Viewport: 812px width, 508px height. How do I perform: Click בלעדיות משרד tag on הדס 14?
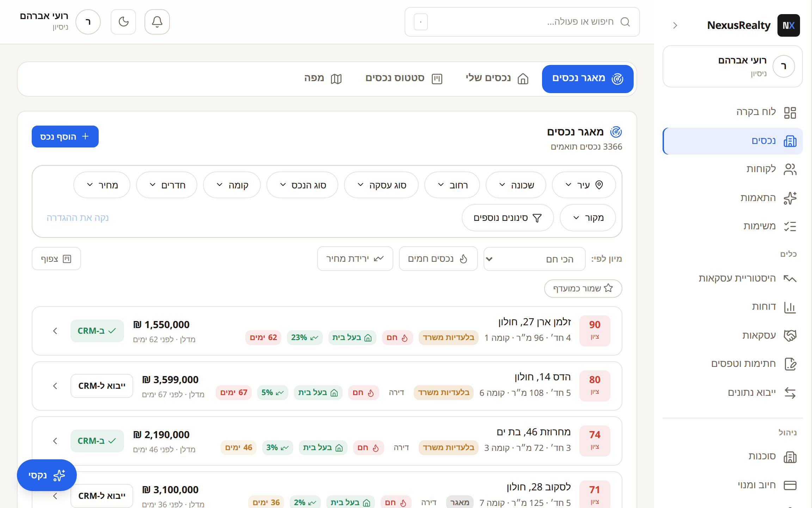click(444, 393)
